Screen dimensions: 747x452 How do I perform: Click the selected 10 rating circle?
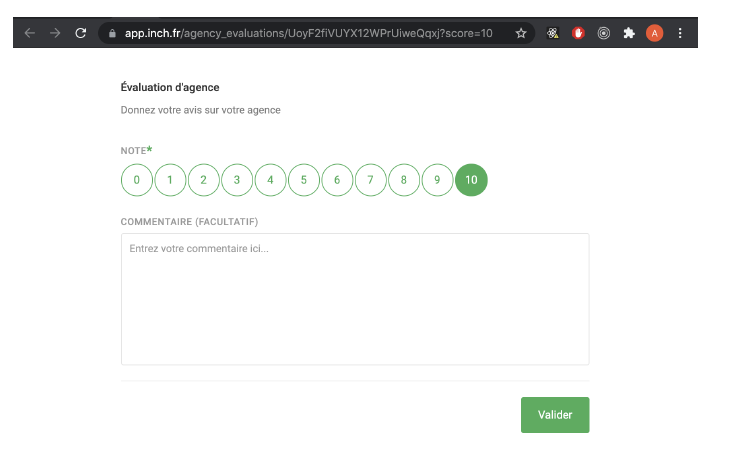click(471, 180)
